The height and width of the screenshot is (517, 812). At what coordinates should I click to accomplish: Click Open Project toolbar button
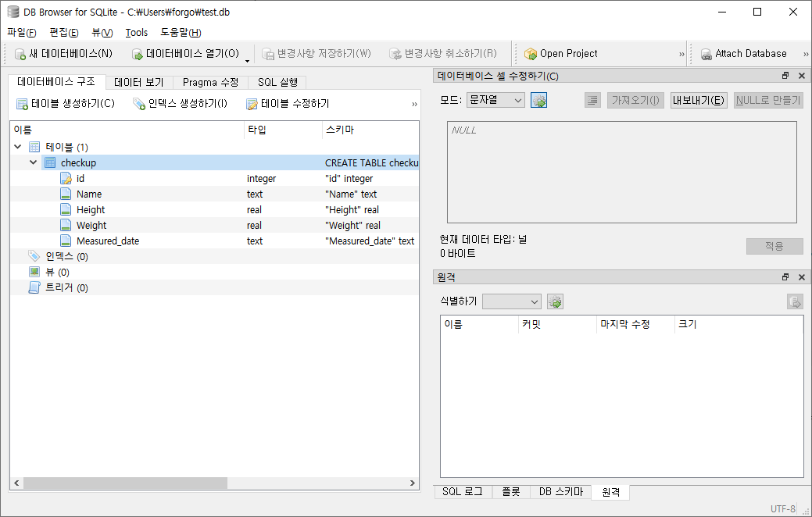(x=561, y=54)
